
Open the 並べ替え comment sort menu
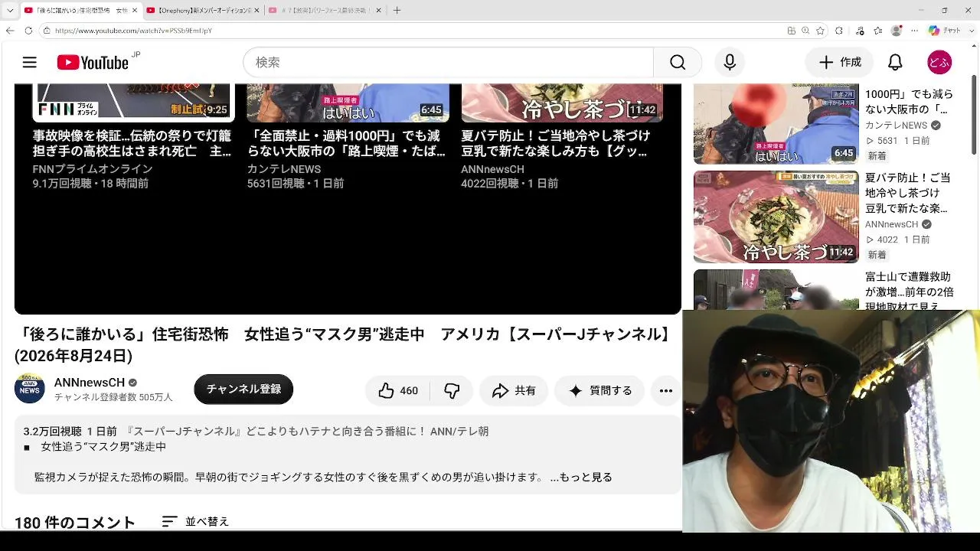(195, 521)
